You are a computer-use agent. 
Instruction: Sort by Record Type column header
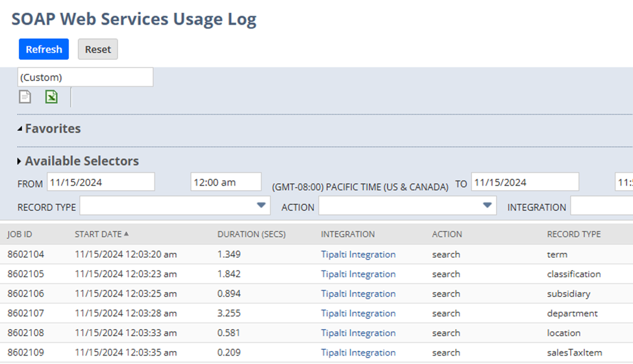point(573,234)
